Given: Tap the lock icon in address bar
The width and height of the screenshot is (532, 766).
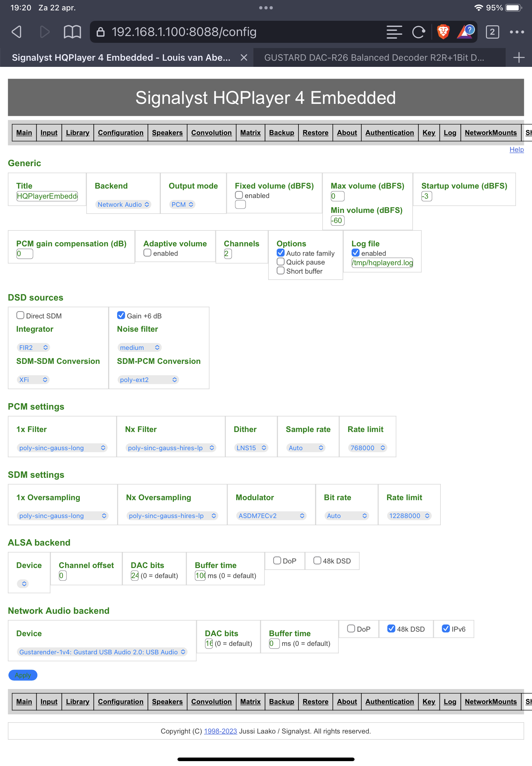Looking at the screenshot, I should tap(101, 32).
